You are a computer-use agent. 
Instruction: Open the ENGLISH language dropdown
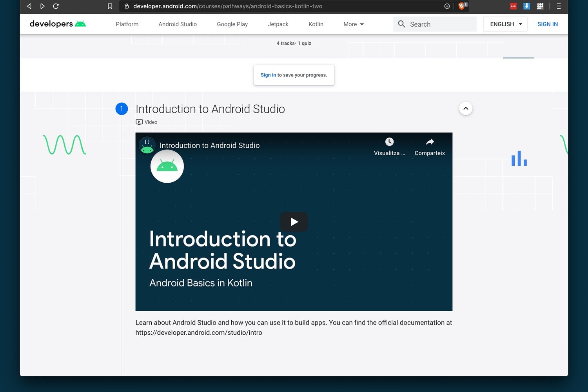505,24
